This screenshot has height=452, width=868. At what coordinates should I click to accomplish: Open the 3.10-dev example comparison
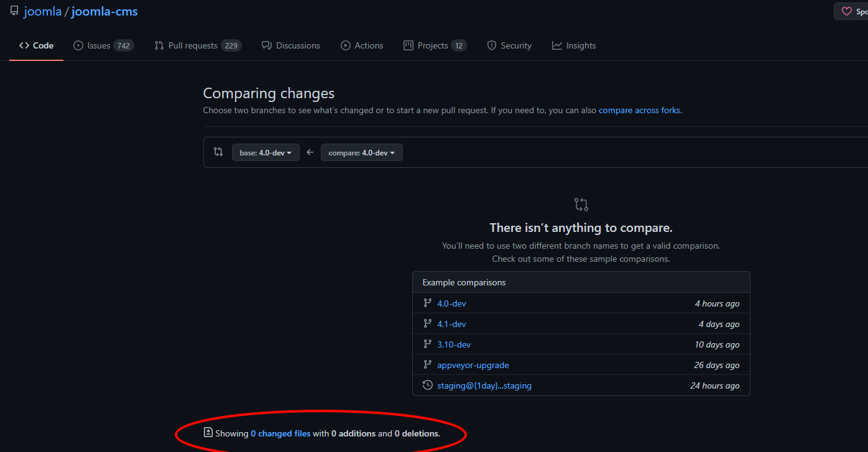tap(454, 344)
